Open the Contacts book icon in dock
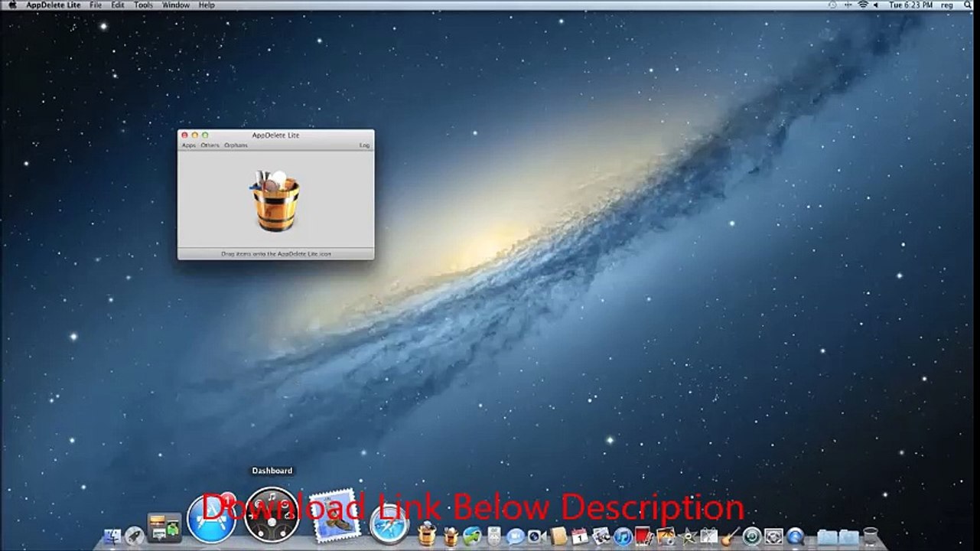 [x=558, y=536]
